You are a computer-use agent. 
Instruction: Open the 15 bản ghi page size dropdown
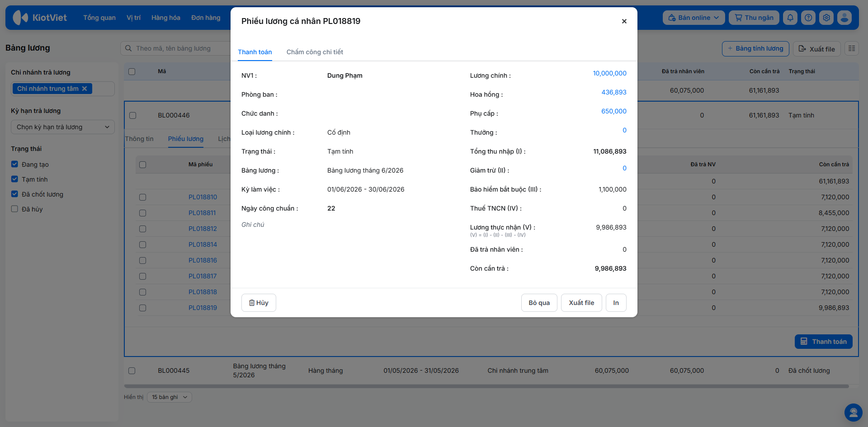pyautogui.click(x=170, y=397)
